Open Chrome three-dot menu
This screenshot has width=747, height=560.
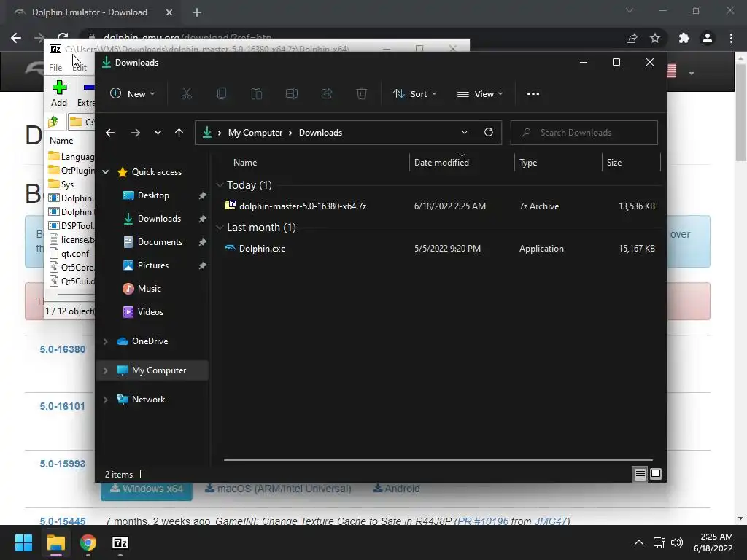click(731, 38)
